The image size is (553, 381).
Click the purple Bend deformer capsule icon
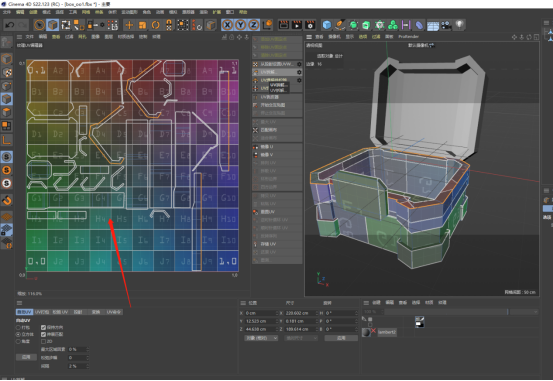pyautogui.click(x=419, y=25)
